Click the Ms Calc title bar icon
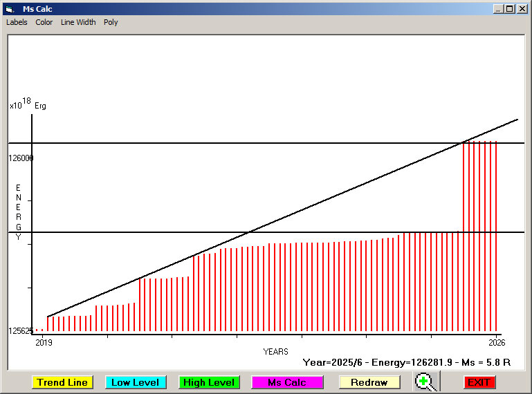Viewport: 532px width, 394px height. pyautogui.click(x=10, y=9)
